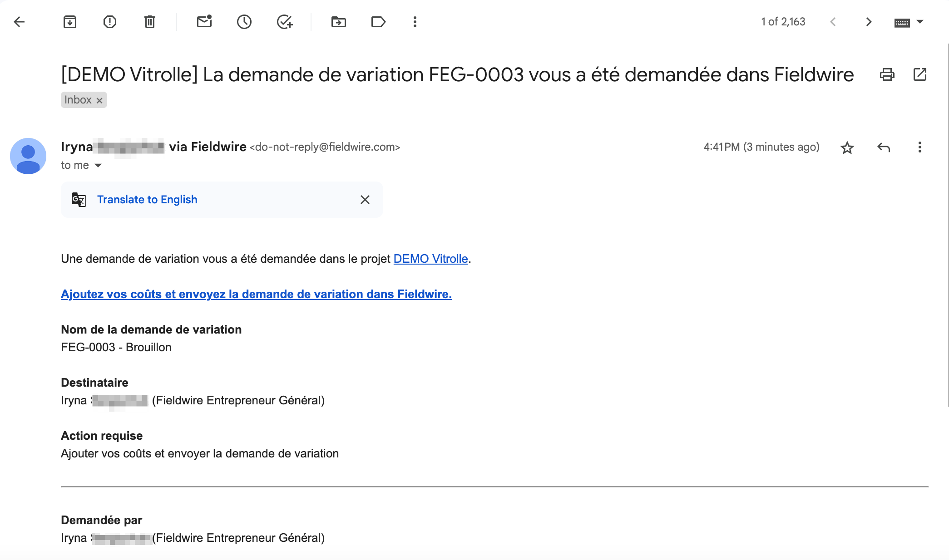The image size is (949, 560).
Task: Archive this email
Action: click(70, 22)
